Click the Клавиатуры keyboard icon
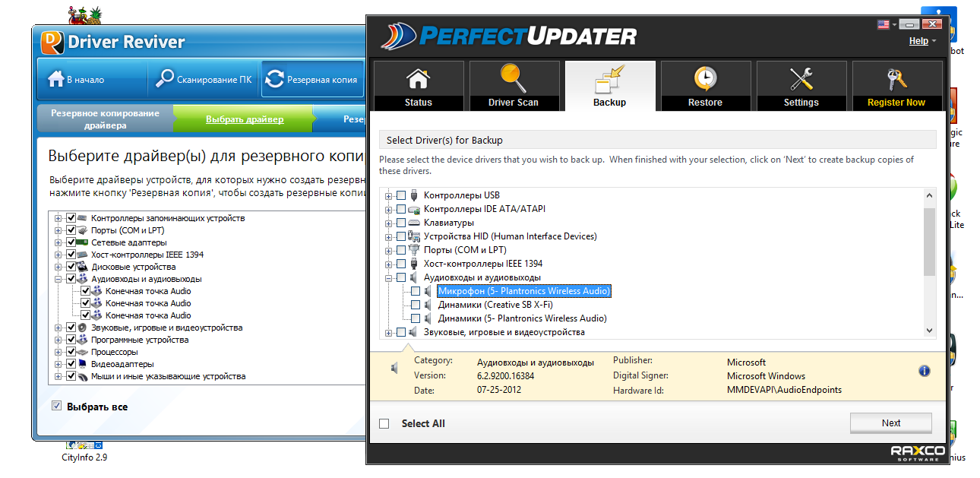The image size is (980, 478). 414,223
